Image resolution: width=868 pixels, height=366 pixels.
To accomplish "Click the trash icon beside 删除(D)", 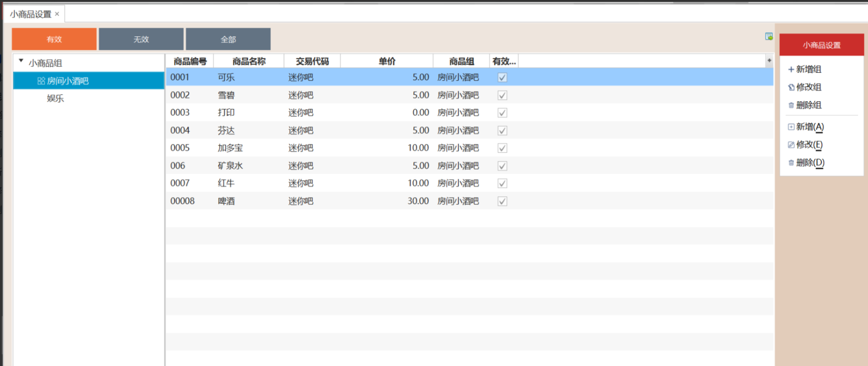I will coord(791,163).
